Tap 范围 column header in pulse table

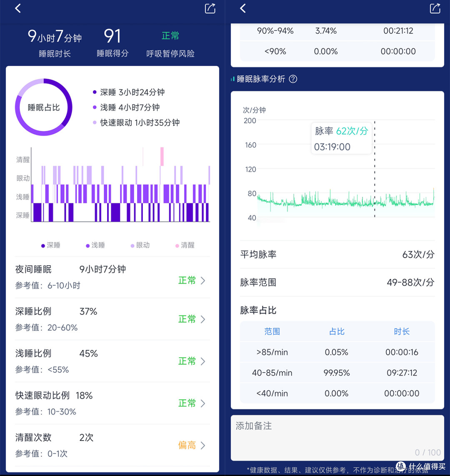pos(272,331)
